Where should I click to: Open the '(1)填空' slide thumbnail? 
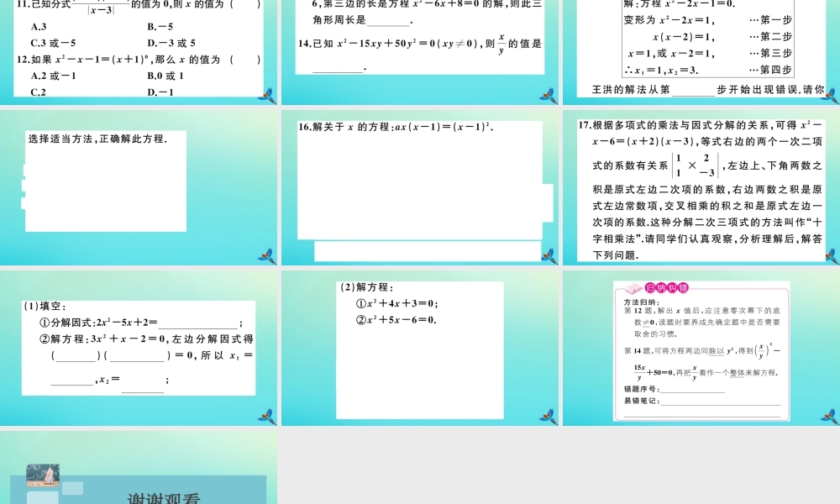[139, 348]
